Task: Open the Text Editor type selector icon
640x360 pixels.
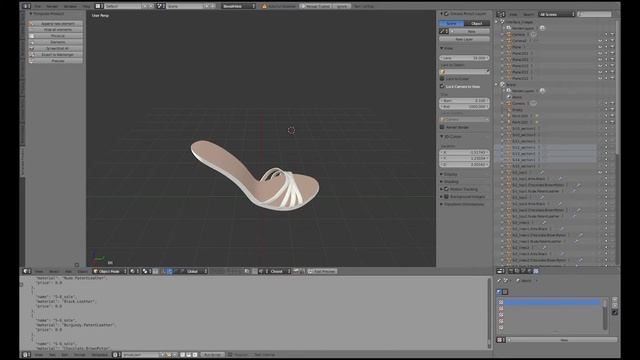Action: click(26, 355)
